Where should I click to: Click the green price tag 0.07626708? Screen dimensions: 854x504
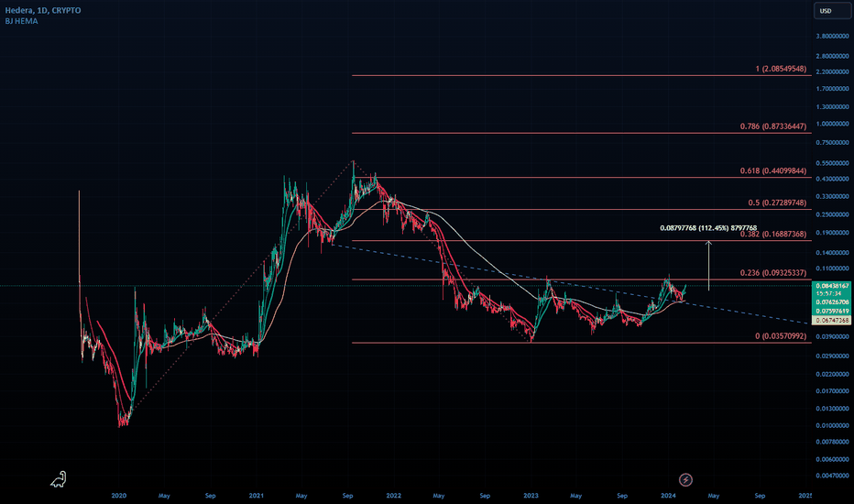pyautogui.click(x=832, y=301)
